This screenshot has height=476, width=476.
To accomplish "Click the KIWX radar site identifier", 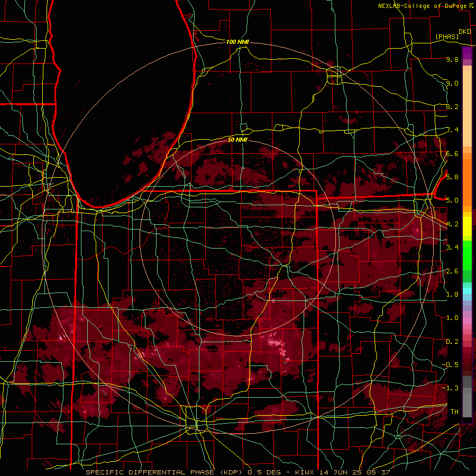I will coord(305,472).
